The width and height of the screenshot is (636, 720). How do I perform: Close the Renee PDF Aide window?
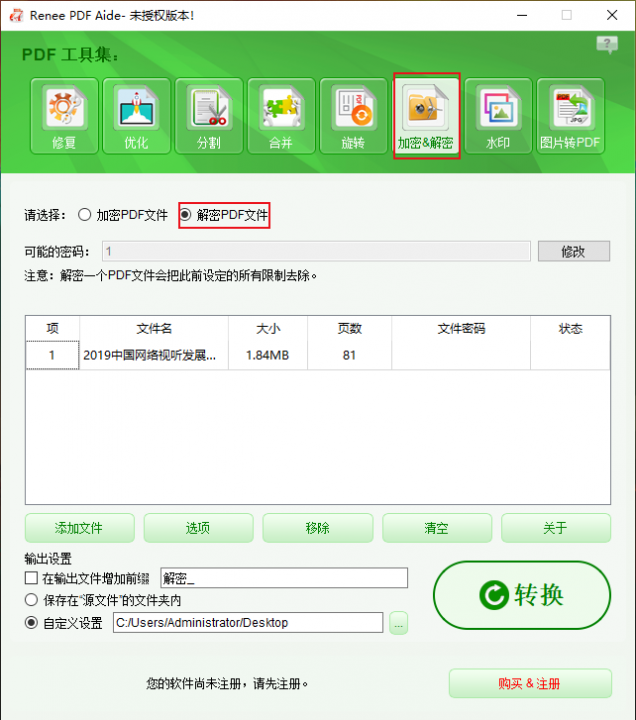pos(612,15)
